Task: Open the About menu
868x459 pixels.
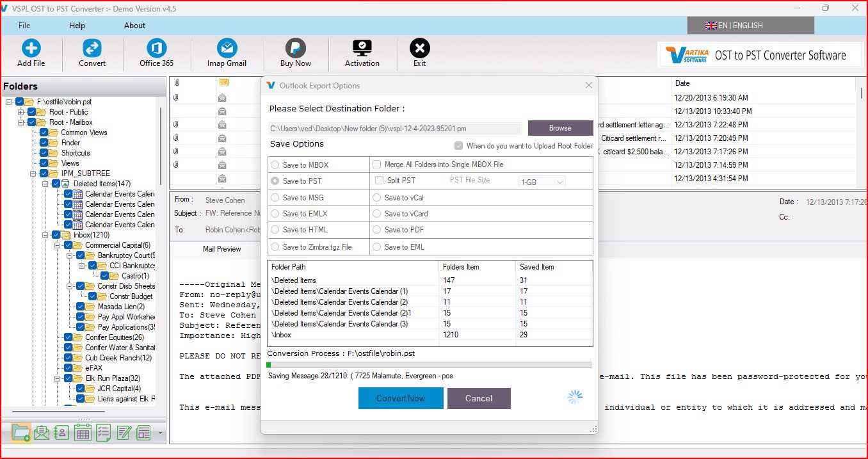Action: pyautogui.click(x=134, y=26)
